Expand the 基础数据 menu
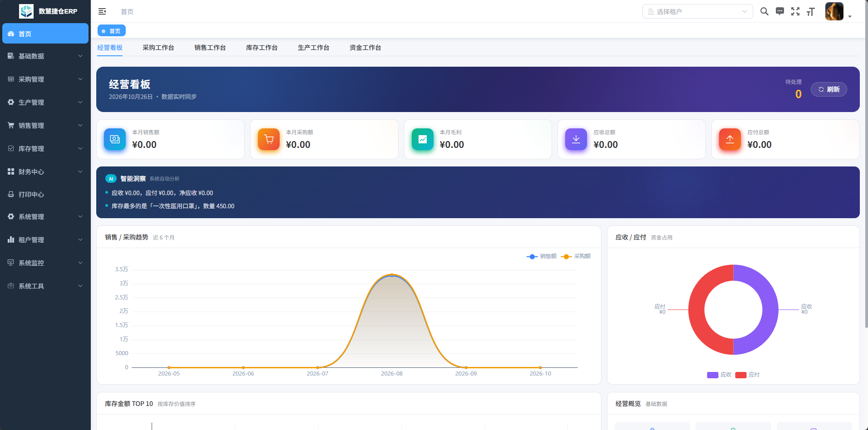 45,56
